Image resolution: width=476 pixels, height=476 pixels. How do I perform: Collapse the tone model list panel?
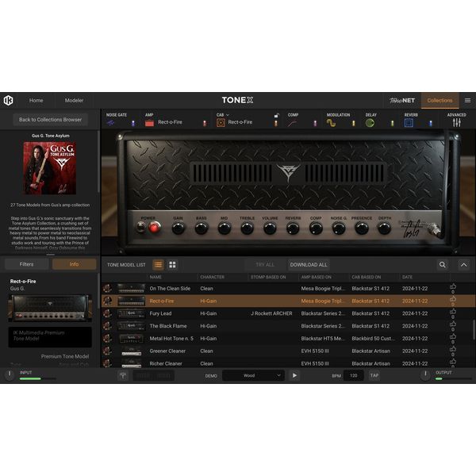(x=464, y=265)
